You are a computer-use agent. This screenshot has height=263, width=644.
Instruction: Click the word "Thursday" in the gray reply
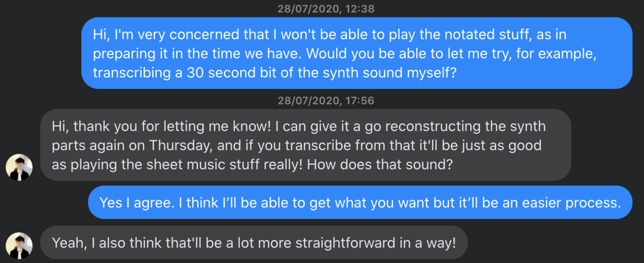pos(178,145)
